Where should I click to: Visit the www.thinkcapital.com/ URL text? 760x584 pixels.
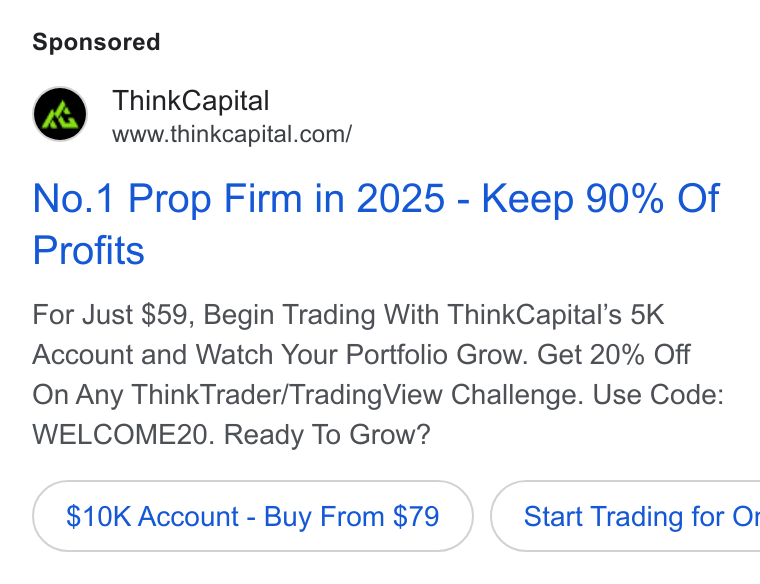(232, 134)
